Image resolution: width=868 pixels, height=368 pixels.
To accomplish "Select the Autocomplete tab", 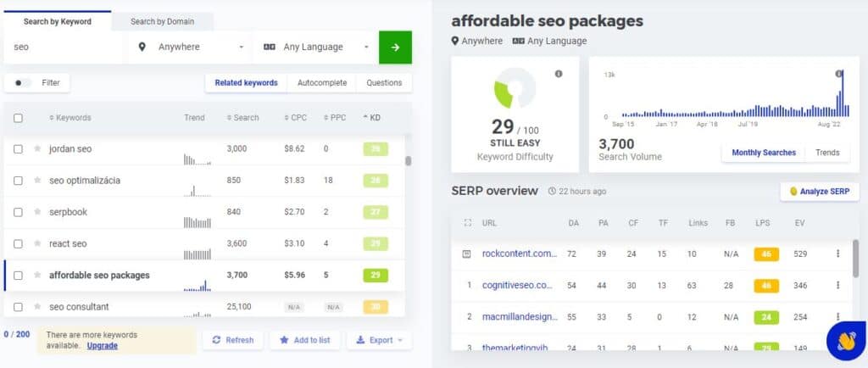I will point(322,83).
